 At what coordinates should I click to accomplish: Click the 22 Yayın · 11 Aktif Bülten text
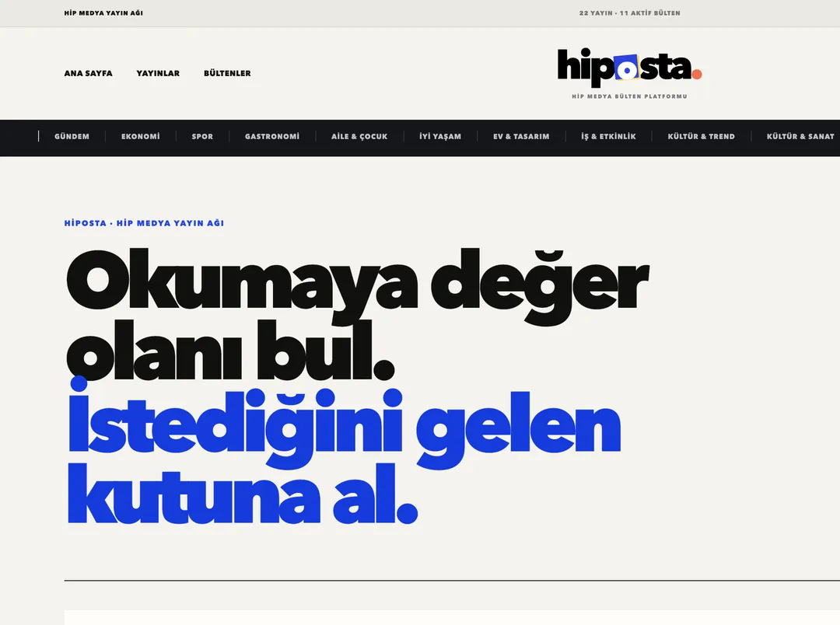coord(629,13)
